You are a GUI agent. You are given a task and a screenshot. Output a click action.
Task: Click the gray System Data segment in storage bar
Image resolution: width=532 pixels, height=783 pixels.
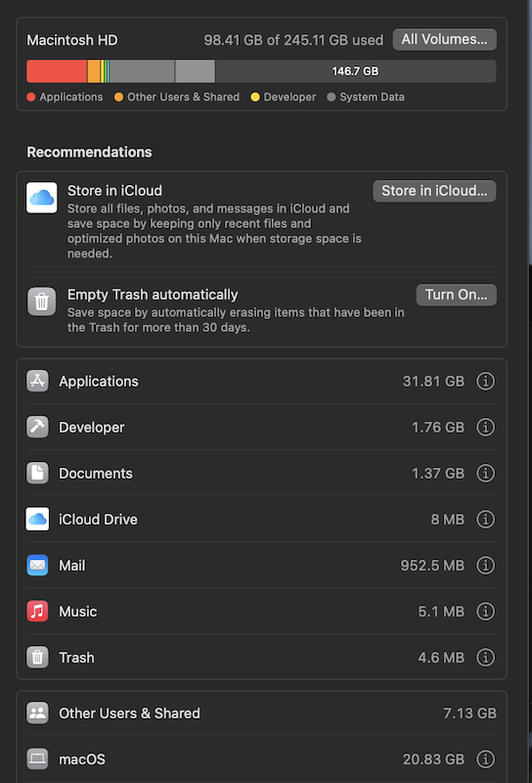(142, 70)
